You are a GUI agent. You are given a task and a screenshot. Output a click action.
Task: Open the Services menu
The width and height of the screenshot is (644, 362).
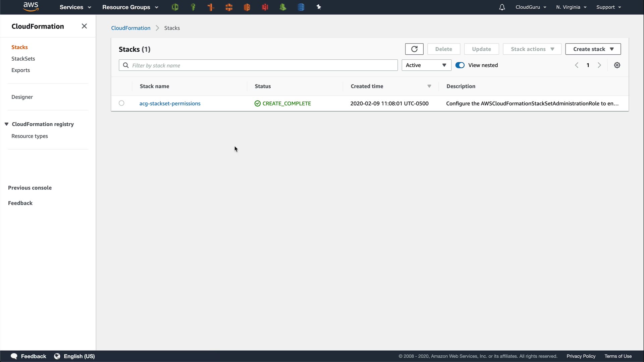[75, 7]
